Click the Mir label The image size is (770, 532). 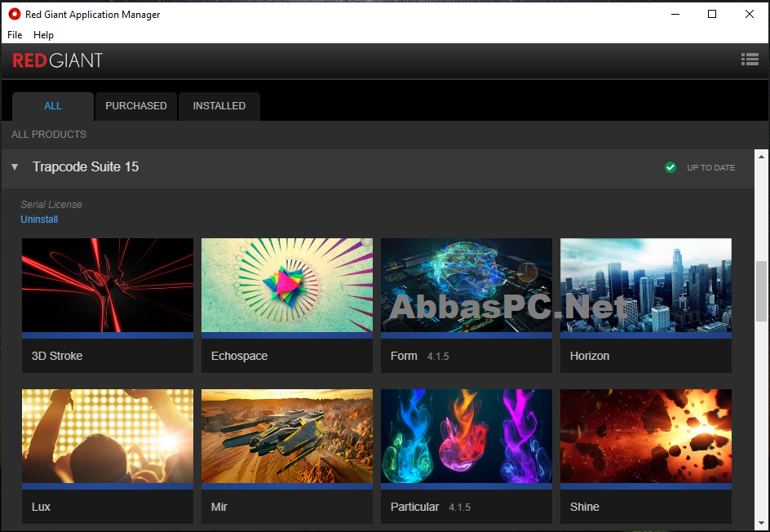pyautogui.click(x=219, y=507)
